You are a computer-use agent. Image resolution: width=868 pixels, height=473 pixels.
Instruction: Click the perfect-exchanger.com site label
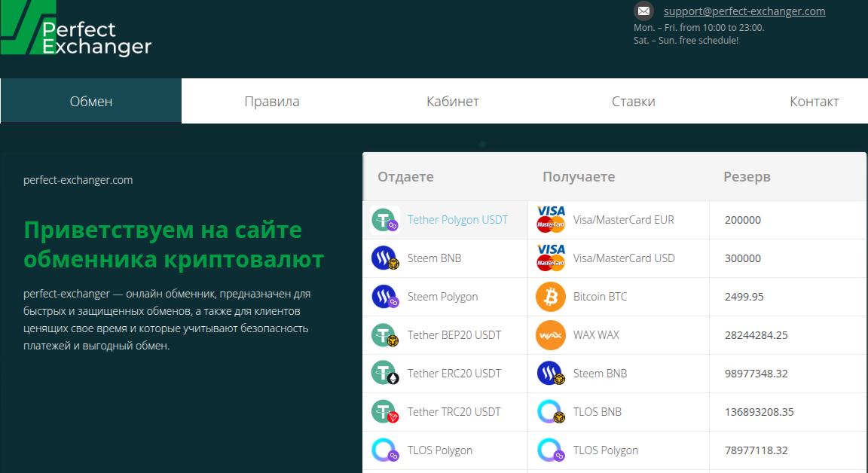pyautogui.click(x=78, y=180)
